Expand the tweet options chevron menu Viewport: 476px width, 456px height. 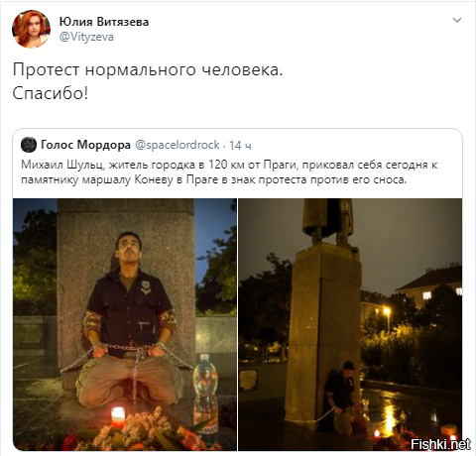457,20
